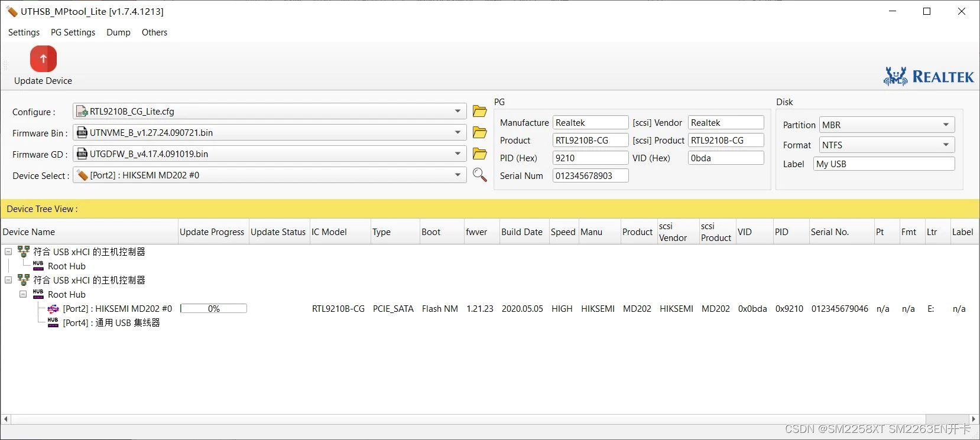Viewport: 980px width, 440px height.
Task: Click the Serial No. column header
Action: coord(841,232)
